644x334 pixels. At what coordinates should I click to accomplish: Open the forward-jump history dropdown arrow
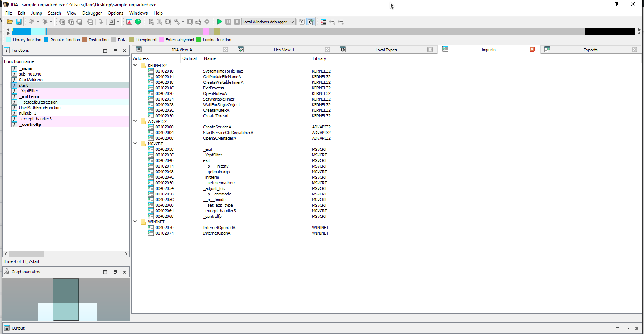(51, 22)
